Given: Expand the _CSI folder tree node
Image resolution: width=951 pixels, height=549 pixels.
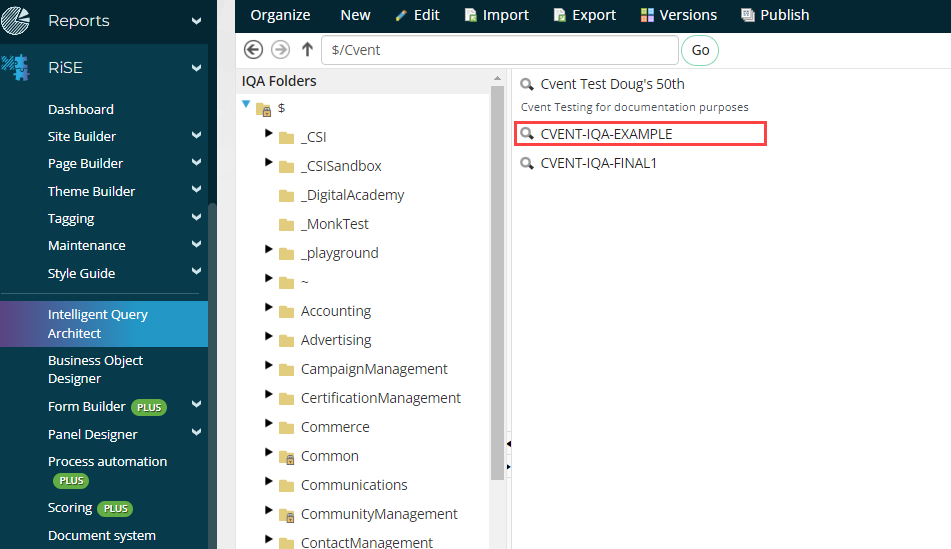Looking at the screenshot, I should click(x=269, y=134).
